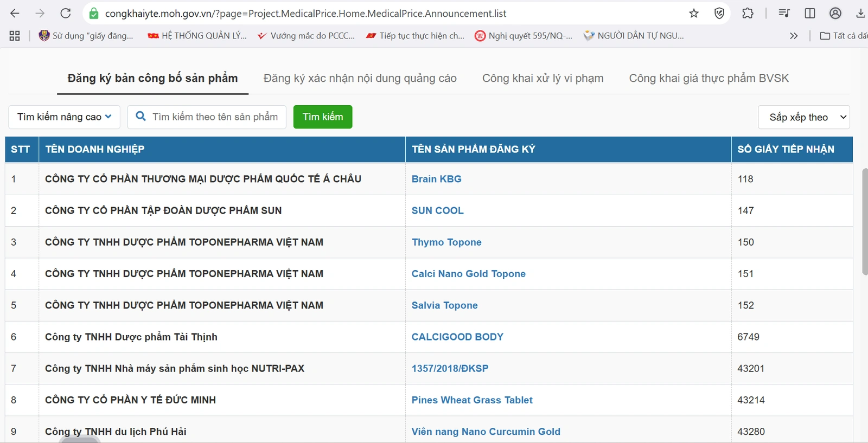Open Calci Nano Gold Topone link
868x443 pixels.
[468, 274]
